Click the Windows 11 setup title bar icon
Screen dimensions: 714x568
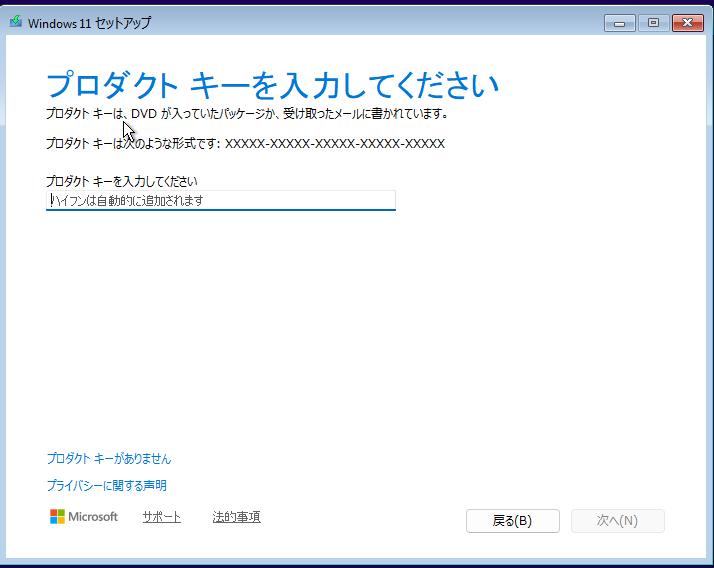(16, 21)
